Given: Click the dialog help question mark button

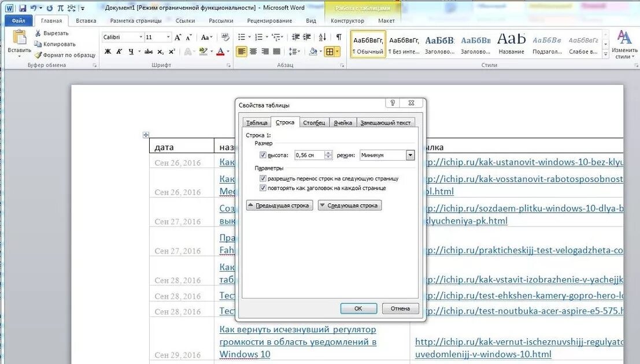Looking at the screenshot, I should pyautogui.click(x=393, y=103).
